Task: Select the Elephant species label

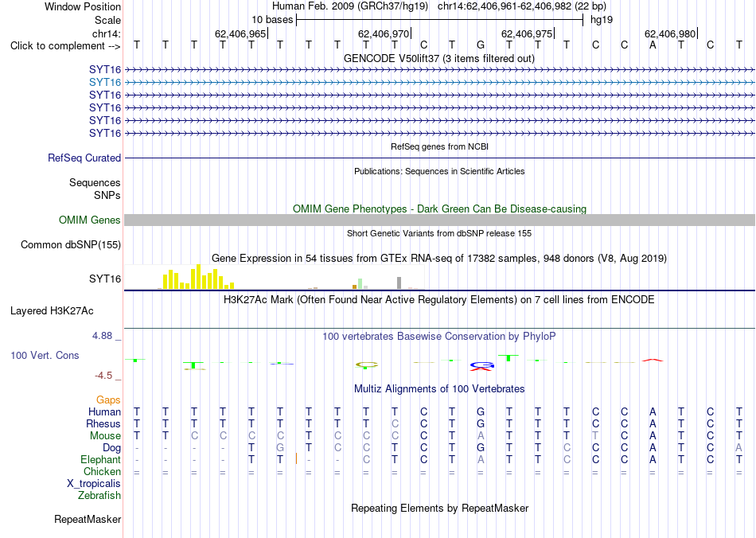Action: coord(101,460)
